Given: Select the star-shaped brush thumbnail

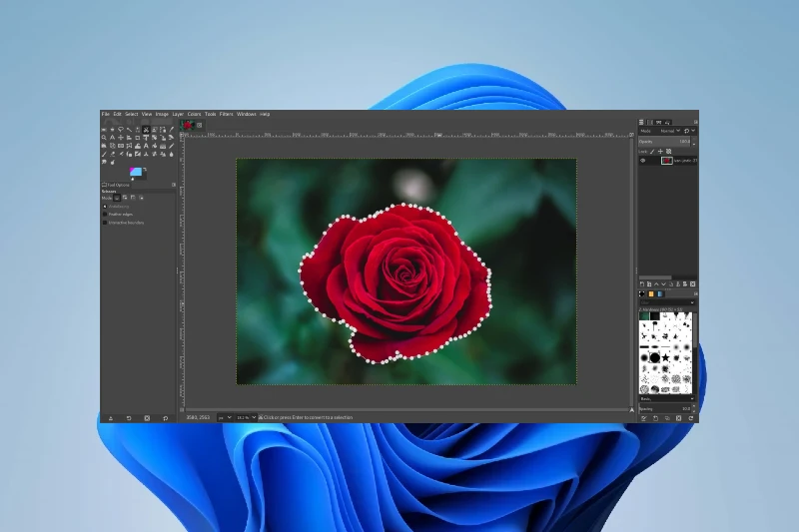Looking at the screenshot, I should pyautogui.click(x=665, y=358).
